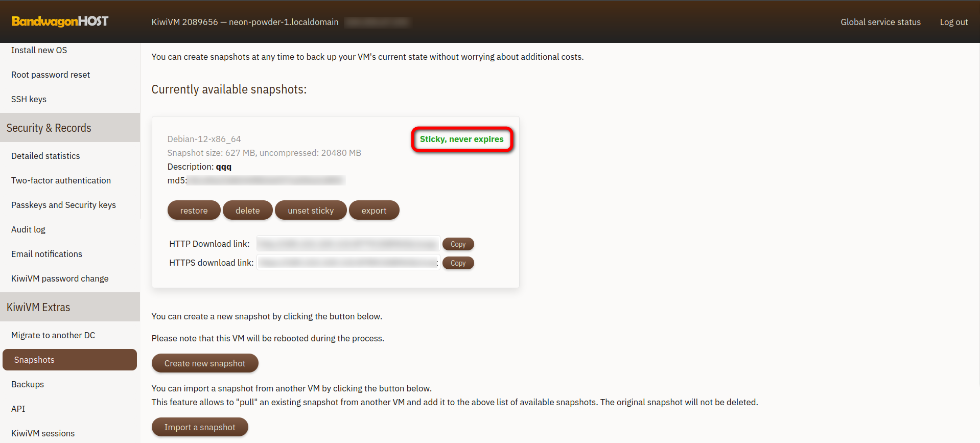Viewport: 980px width, 443px height.
Task: Toggle unset sticky on snapshot
Action: click(x=310, y=211)
